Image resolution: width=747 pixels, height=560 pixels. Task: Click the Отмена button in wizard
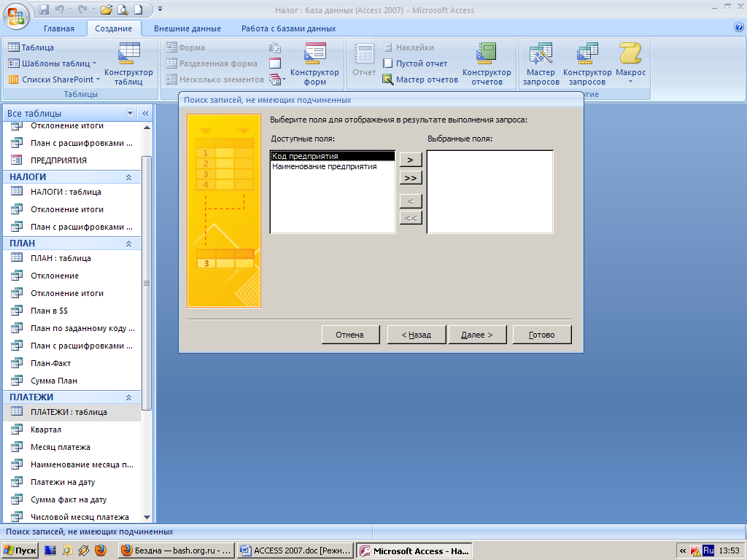[x=350, y=335]
